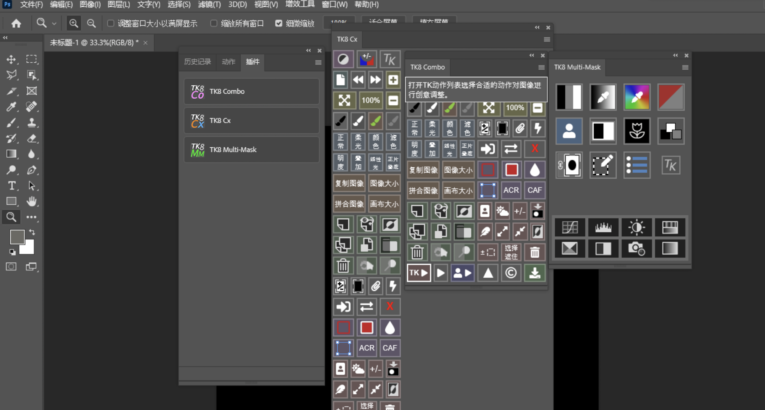Click dashed selection pencil icon in Multi-Mask
765x410 pixels.
pyautogui.click(x=603, y=165)
